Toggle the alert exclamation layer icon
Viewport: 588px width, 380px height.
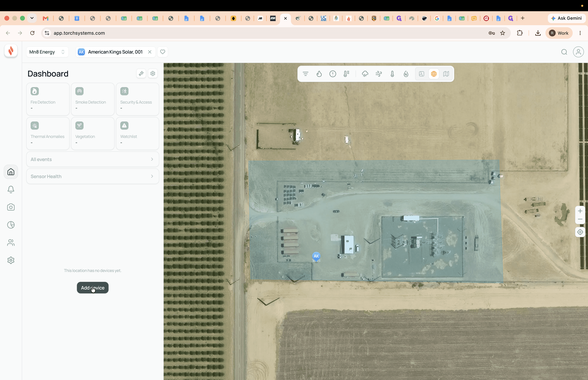coord(333,74)
